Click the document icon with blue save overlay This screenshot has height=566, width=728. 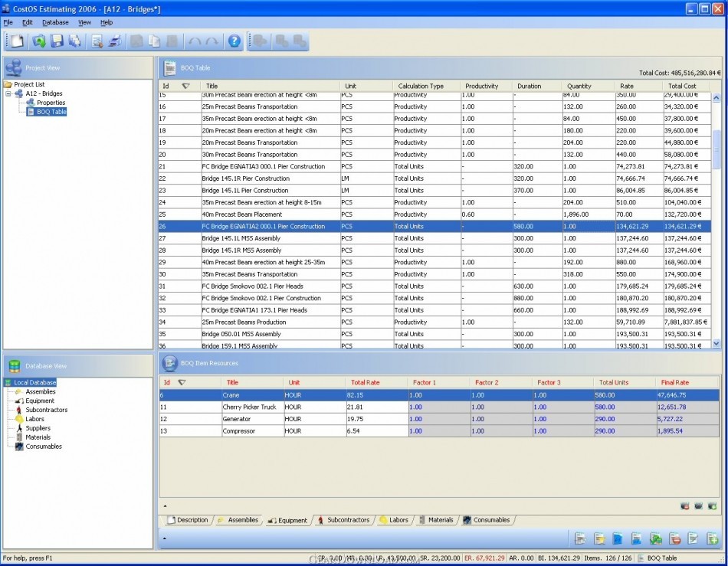click(x=637, y=538)
